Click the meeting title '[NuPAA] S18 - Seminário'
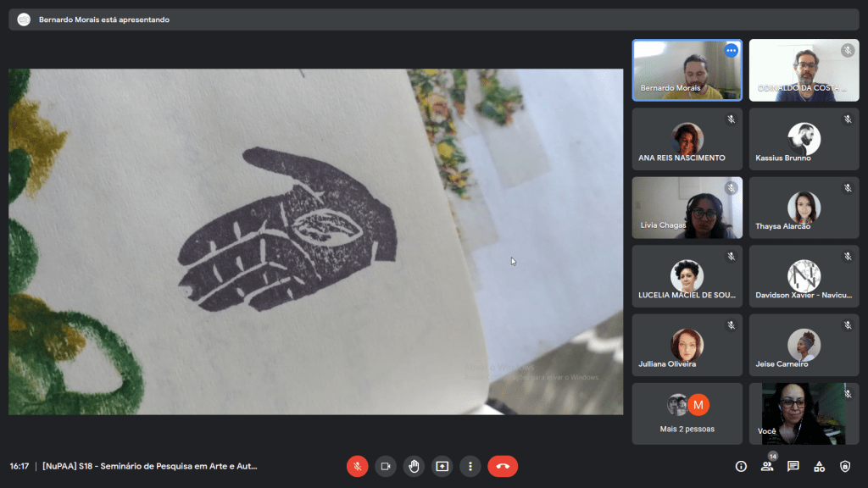This screenshot has height=488, width=868. point(149,466)
